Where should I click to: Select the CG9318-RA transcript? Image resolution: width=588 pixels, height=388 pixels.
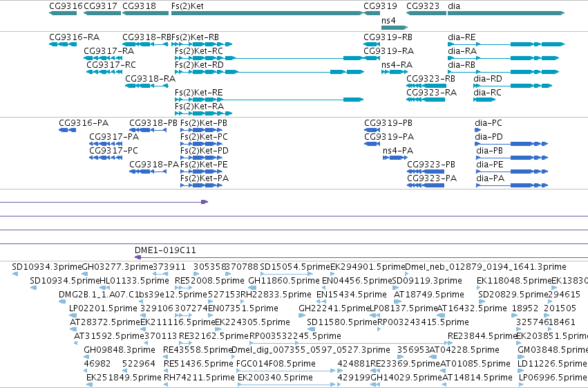pyautogui.click(x=146, y=86)
